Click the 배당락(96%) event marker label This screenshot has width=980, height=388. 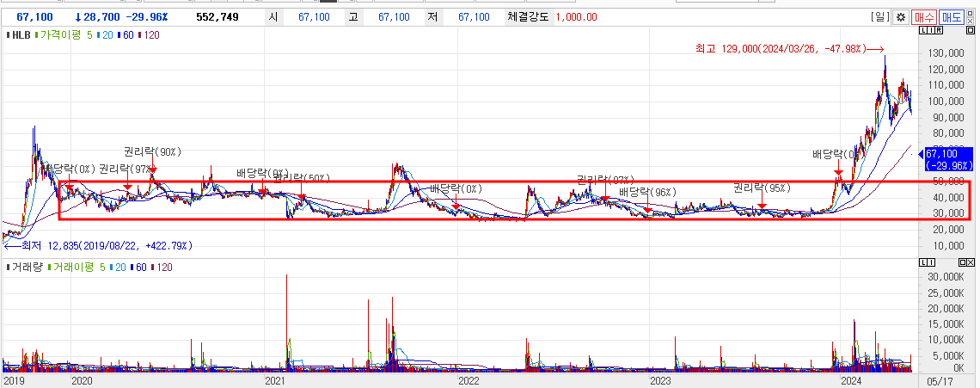(x=647, y=192)
